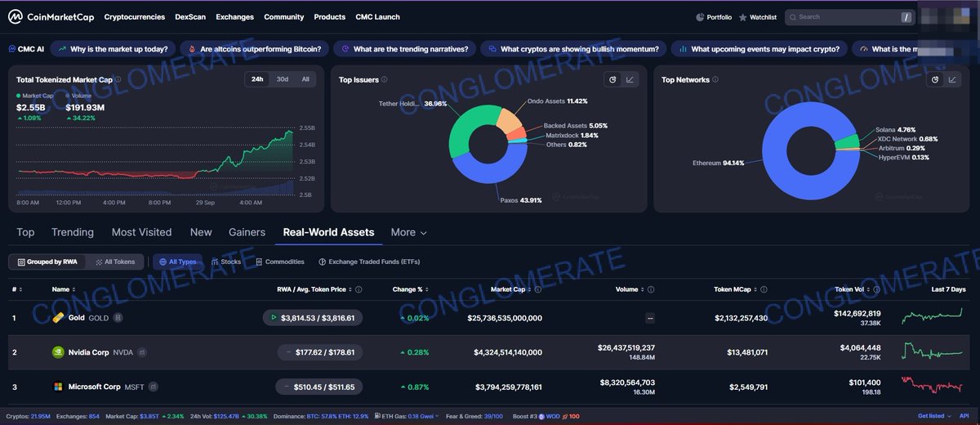Sort by the # rank column
Screen dimensions: 980x425
click(x=16, y=289)
